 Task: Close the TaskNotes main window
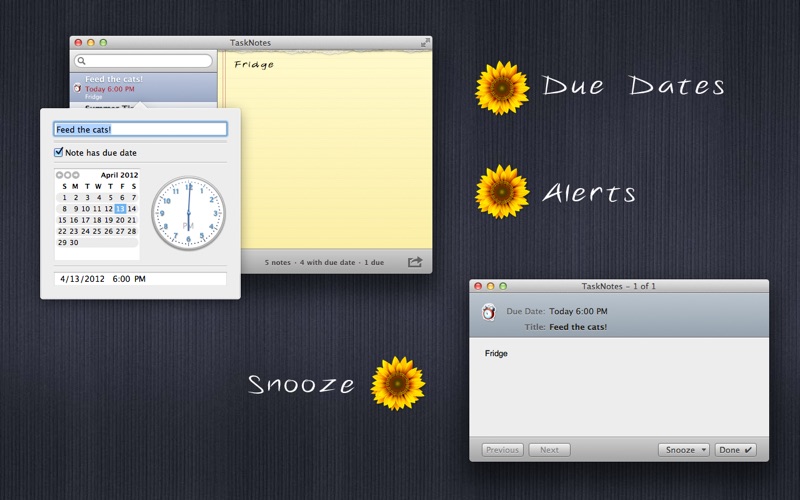pyautogui.click(x=79, y=43)
